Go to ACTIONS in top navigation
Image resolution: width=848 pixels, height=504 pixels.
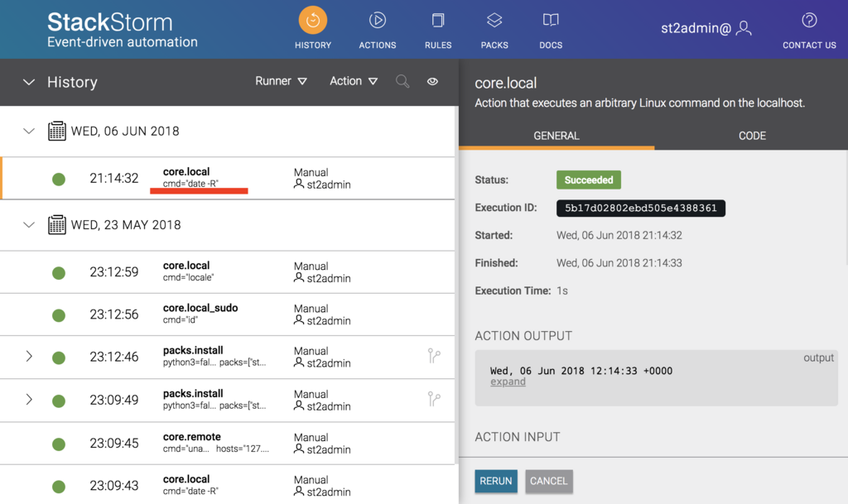pyautogui.click(x=378, y=46)
